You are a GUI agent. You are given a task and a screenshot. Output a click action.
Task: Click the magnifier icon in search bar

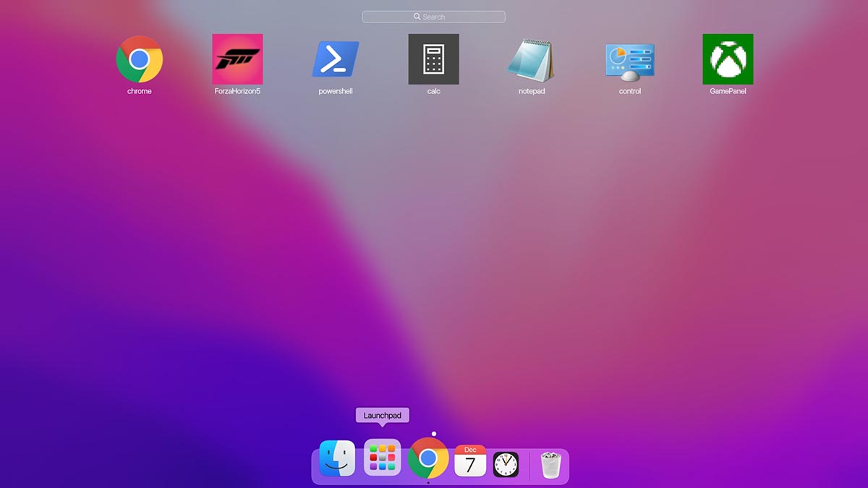[x=417, y=17]
